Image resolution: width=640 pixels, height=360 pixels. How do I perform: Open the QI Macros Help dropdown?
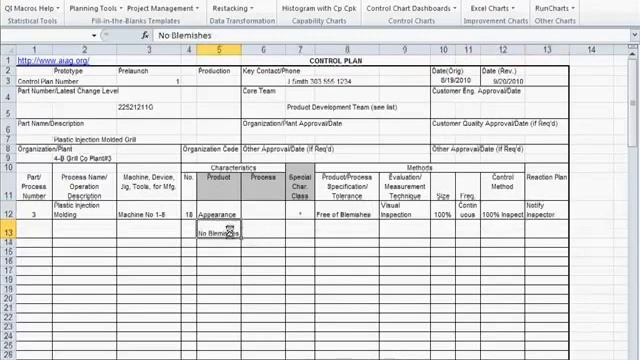click(32, 8)
